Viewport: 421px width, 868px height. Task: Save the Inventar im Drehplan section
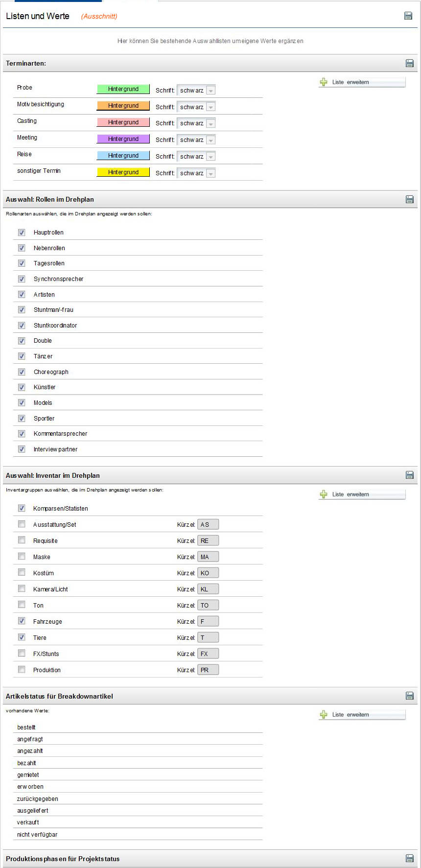coord(410,475)
